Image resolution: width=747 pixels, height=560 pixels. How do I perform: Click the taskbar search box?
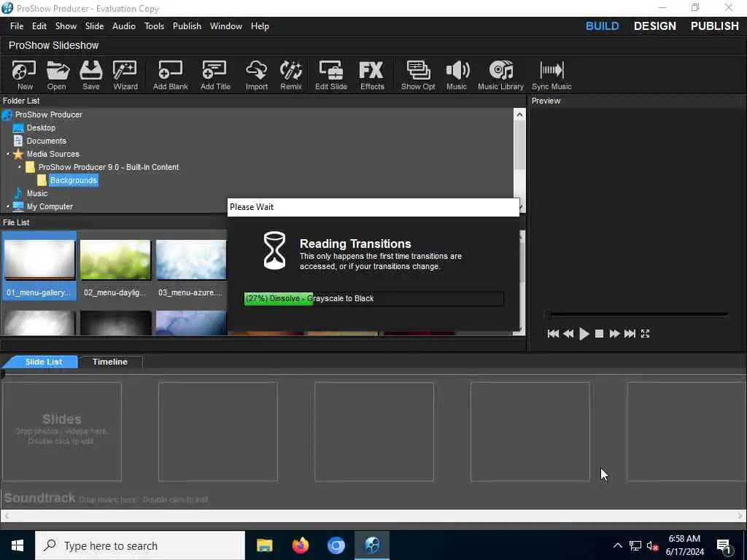(x=140, y=545)
